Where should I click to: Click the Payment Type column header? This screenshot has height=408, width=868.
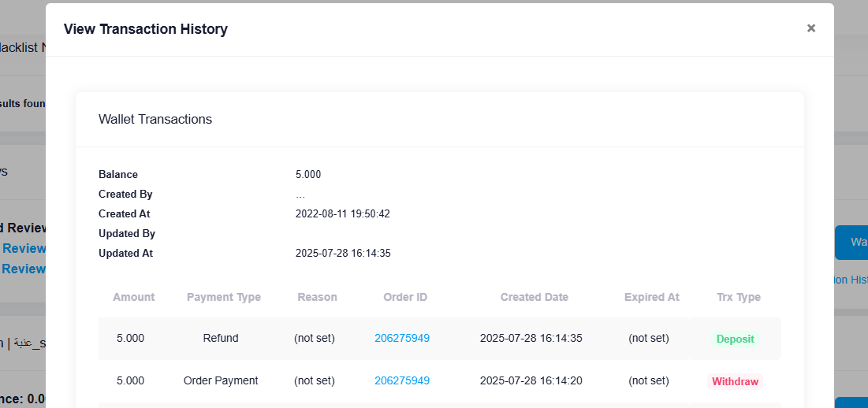click(x=224, y=297)
